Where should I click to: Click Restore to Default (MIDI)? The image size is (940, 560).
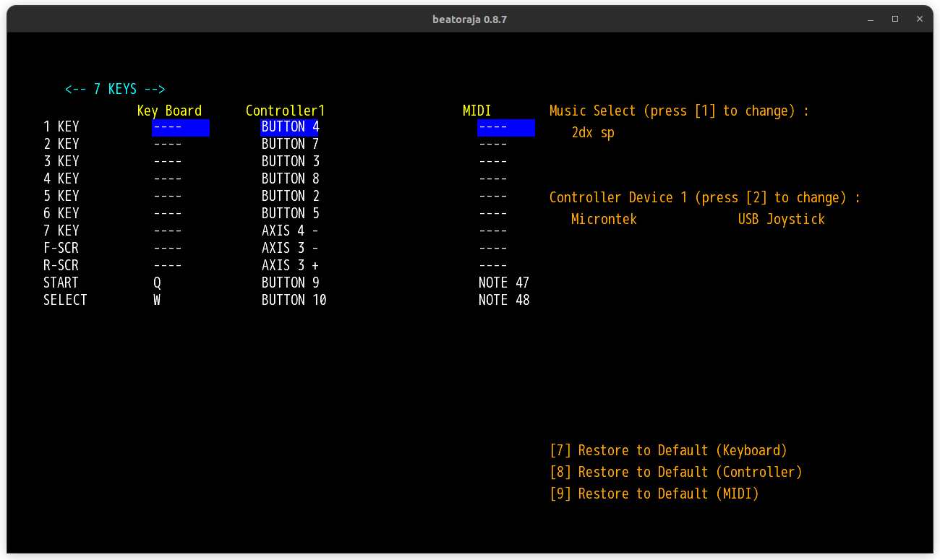tap(654, 494)
